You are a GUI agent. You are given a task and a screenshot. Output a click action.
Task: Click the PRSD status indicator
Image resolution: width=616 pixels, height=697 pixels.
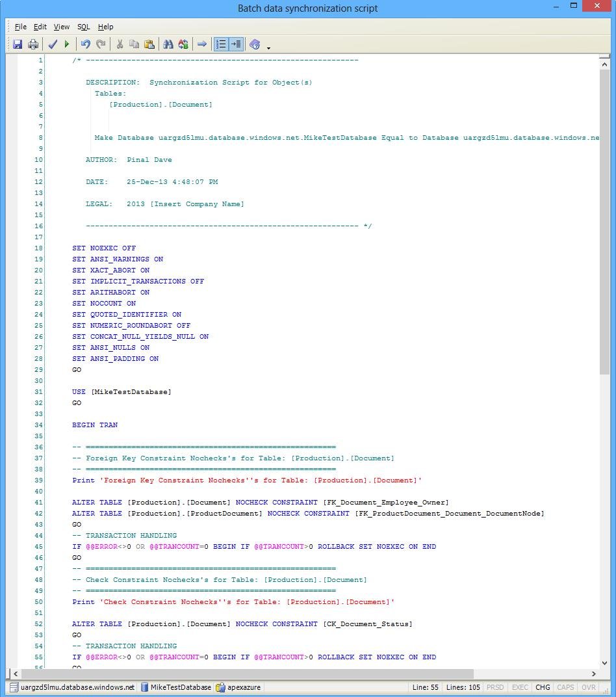(494, 687)
